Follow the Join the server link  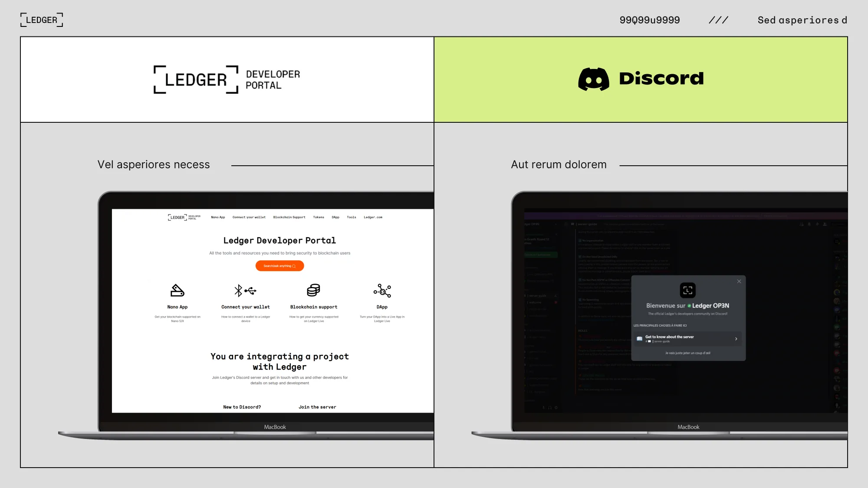[x=317, y=407]
